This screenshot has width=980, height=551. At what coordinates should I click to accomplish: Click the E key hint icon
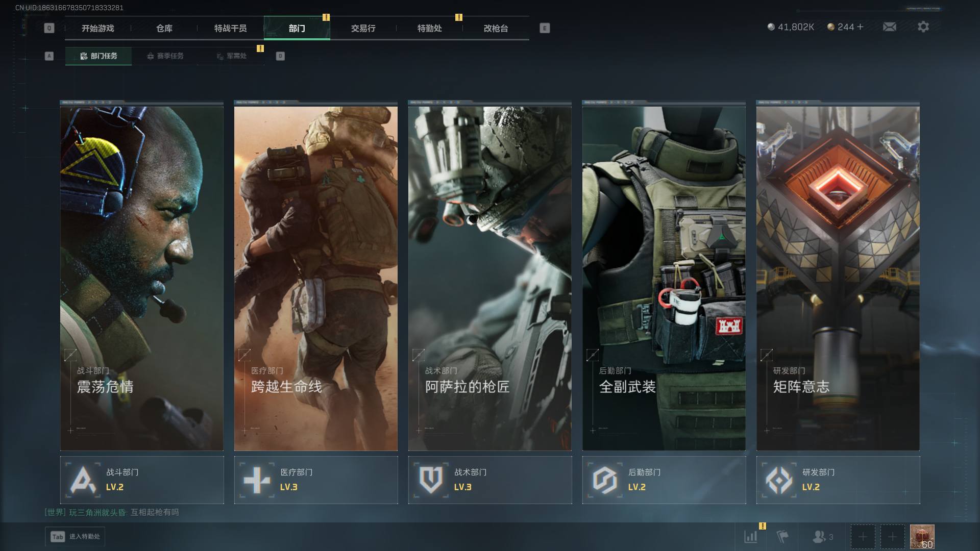[x=545, y=28]
